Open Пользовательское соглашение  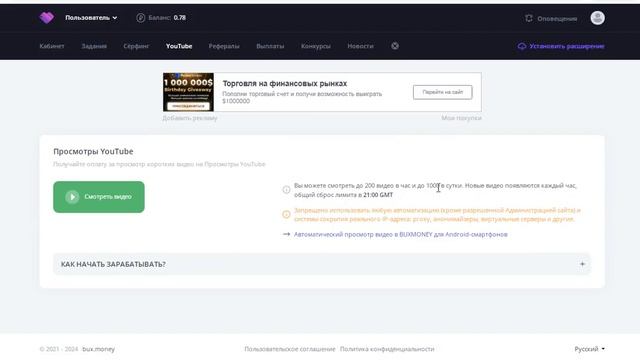click(x=290, y=349)
